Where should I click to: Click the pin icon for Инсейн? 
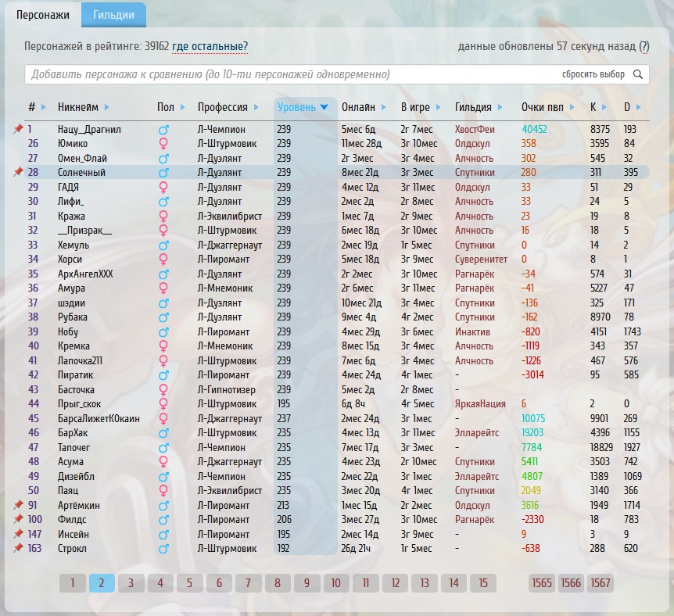click(18, 534)
